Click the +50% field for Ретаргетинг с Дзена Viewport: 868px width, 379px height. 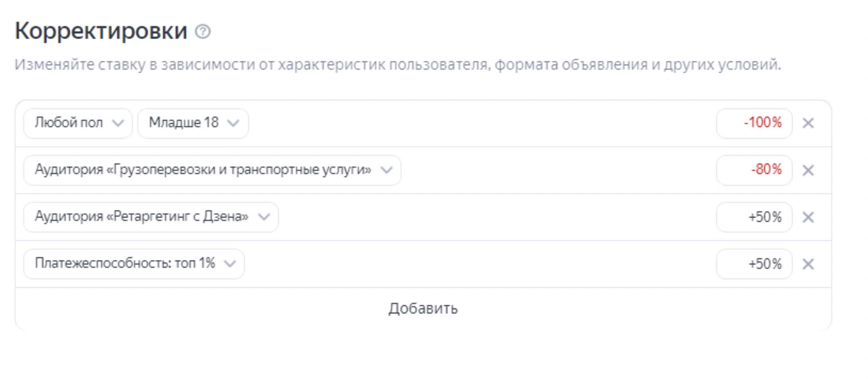pos(754,217)
